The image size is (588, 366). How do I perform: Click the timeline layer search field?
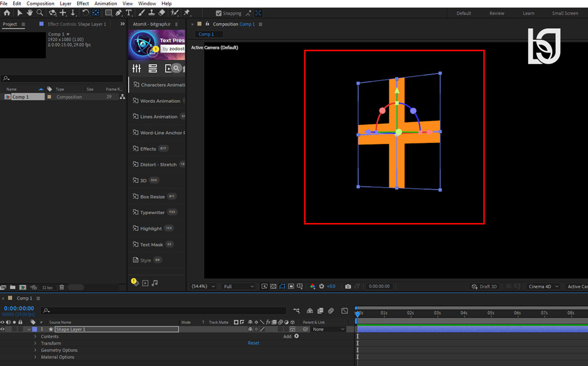(x=164, y=311)
